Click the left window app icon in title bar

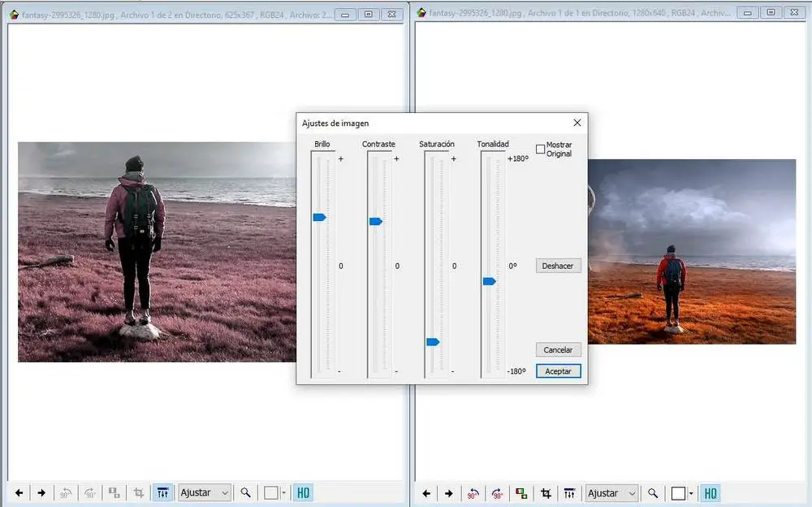coord(14,15)
